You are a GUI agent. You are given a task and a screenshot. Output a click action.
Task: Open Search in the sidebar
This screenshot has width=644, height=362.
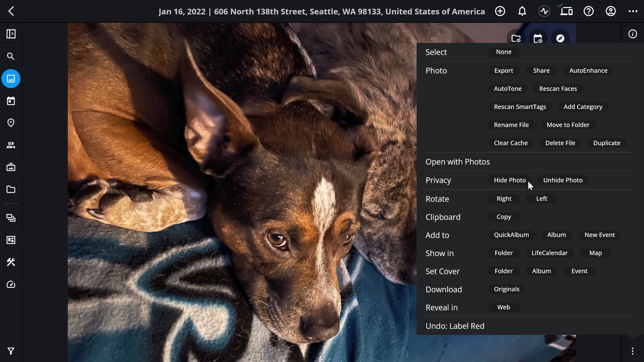11,56
